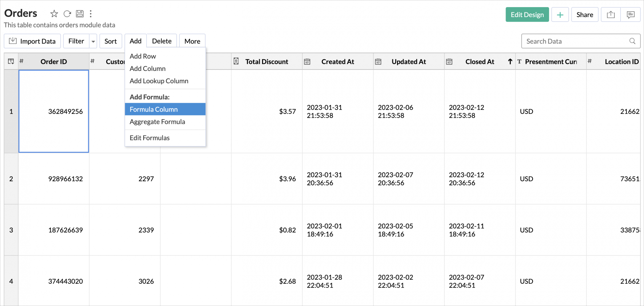Image resolution: width=644 pixels, height=306 pixels.
Task: Click the green plus create icon
Action: (560, 15)
